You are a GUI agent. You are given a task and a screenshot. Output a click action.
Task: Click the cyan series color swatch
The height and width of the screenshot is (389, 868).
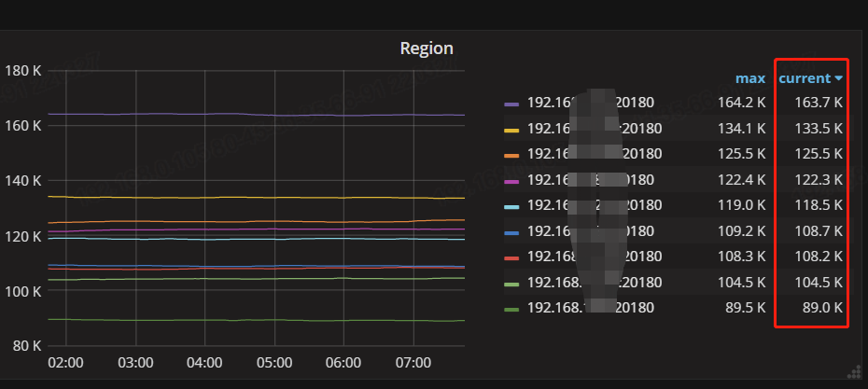[x=511, y=206]
